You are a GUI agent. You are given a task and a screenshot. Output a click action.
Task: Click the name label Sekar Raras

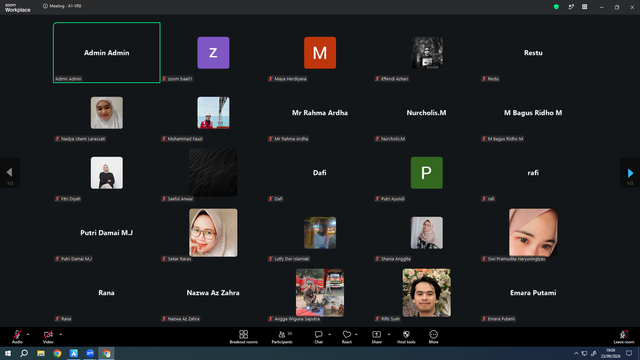(179, 259)
